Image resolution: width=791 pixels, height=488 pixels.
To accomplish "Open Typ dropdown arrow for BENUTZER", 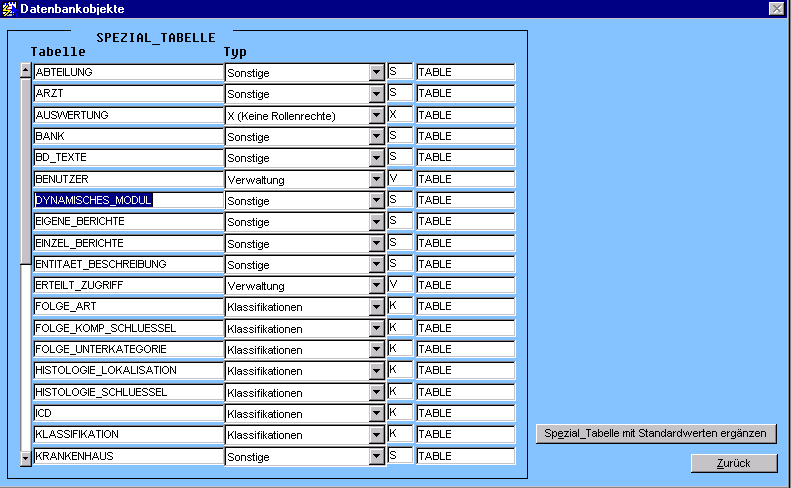I will (377, 179).
